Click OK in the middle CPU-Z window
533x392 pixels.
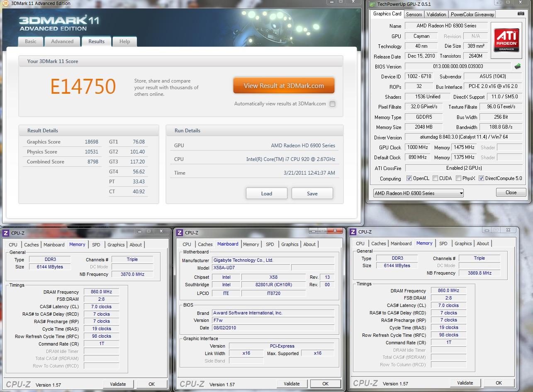[x=326, y=384]
